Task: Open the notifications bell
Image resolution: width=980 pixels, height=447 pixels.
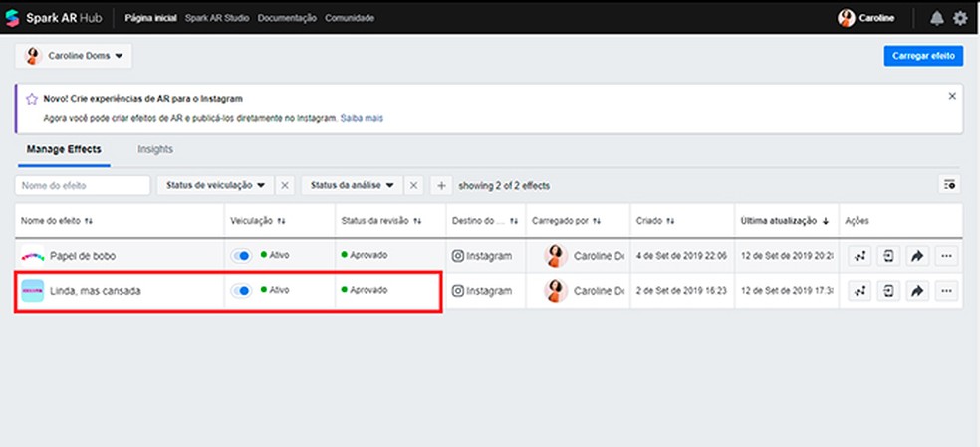Action: coord(936,18)
